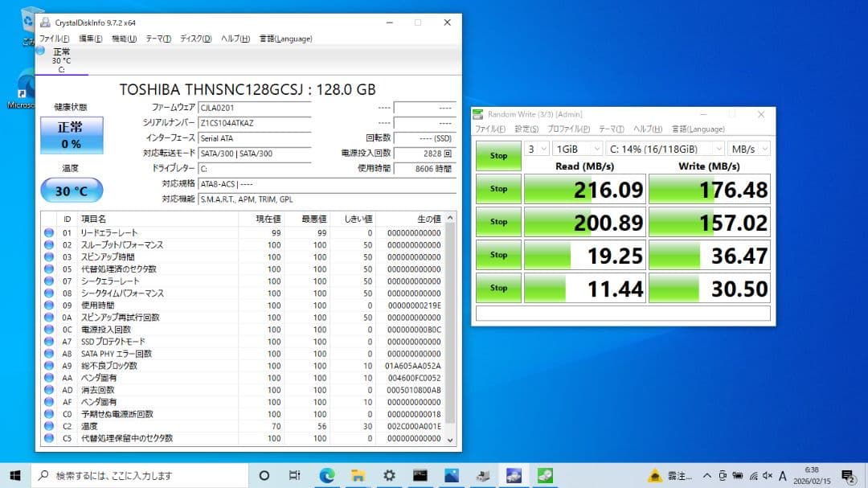This screenshot has width=868, height=488.
Task: Click the network tray icon
Action: 753,476
